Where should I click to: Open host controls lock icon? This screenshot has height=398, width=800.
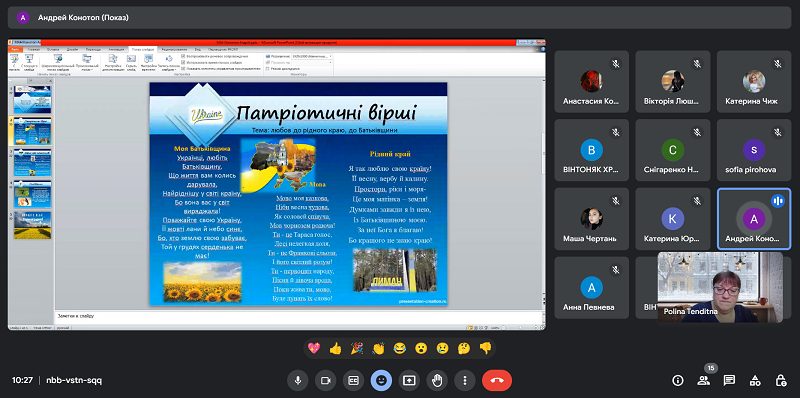(x=781, y=380)
